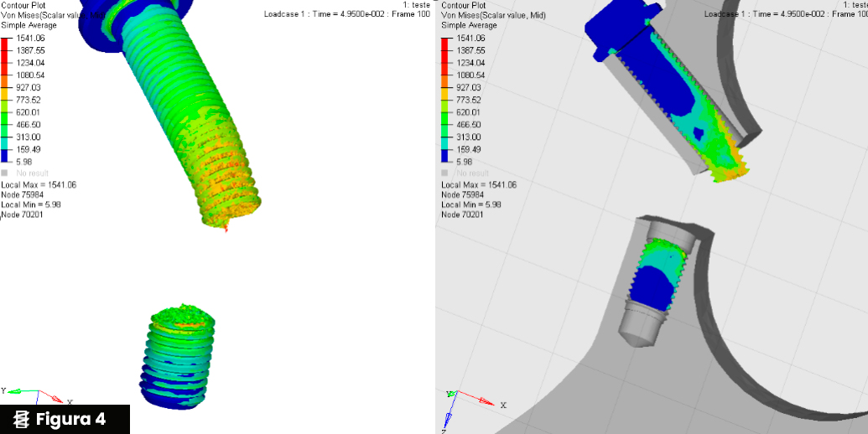
Task: Click the XYZ axis triad beside Figura 4
Action: tap(34, 394)
